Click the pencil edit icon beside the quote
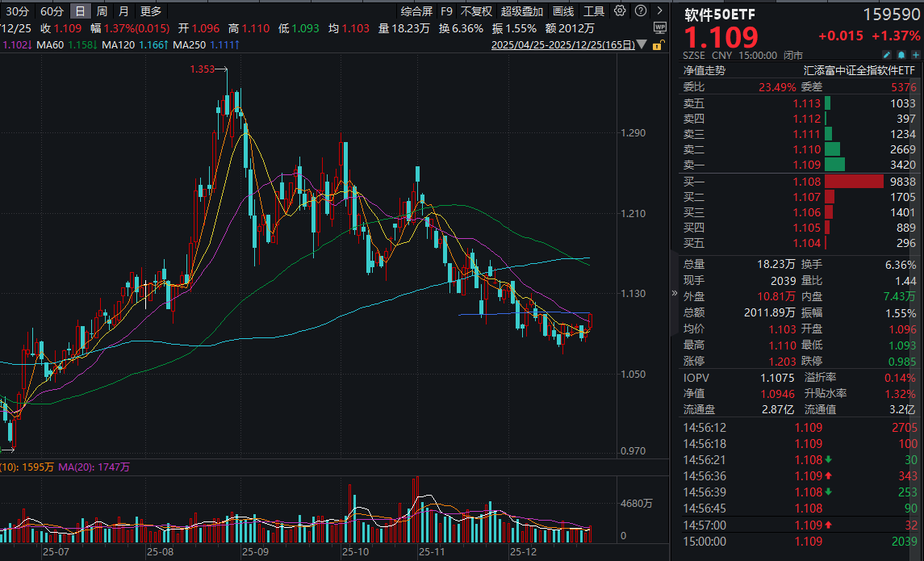The width and height of the screenshot is (924, 561). (887, 55)
